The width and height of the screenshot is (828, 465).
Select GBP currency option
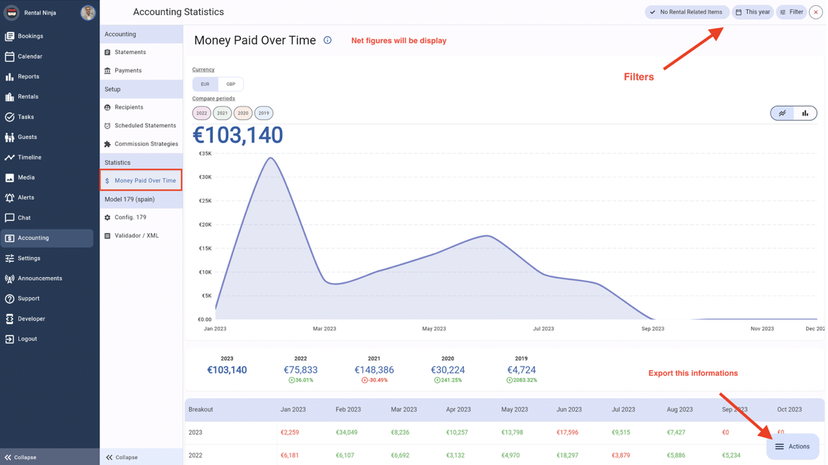point(231,84)
